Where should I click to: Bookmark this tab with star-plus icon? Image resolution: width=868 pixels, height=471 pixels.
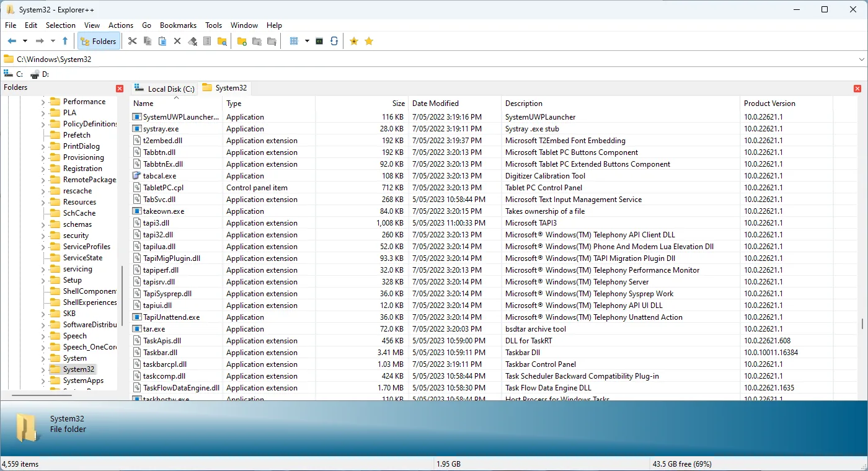click(x=354, y=41)
